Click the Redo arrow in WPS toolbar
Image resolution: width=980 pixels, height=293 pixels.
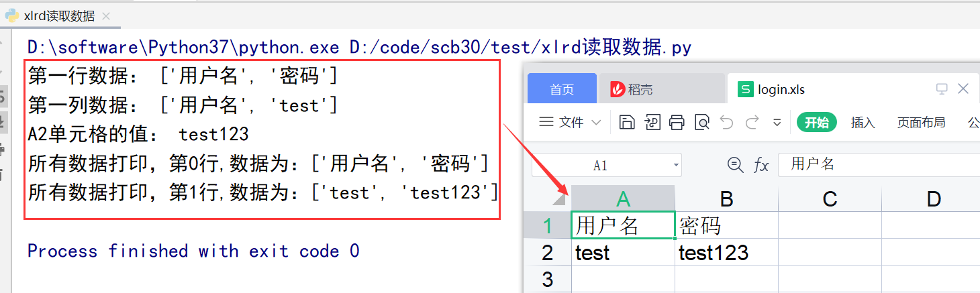pyautogui.click(x=752, y=122)
